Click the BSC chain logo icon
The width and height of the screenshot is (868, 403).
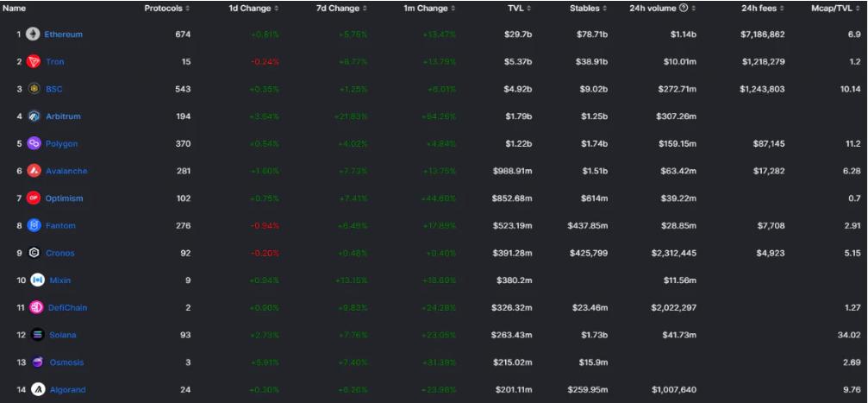(x=34, y=89)
